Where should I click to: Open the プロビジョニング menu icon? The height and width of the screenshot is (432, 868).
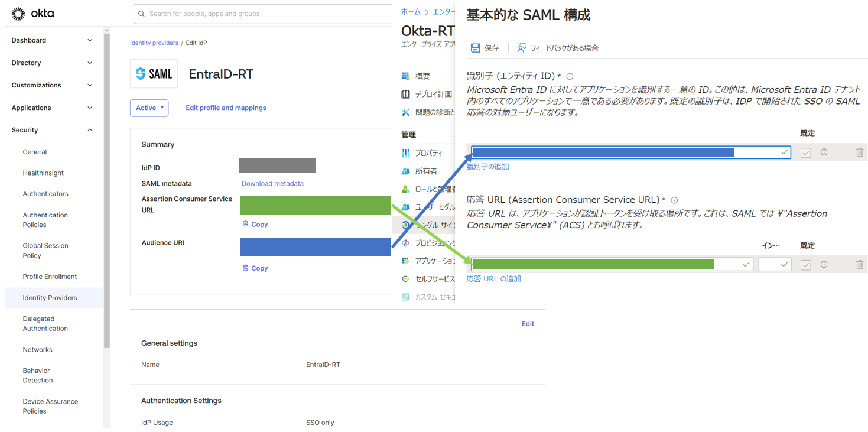(x=406, y=242)
